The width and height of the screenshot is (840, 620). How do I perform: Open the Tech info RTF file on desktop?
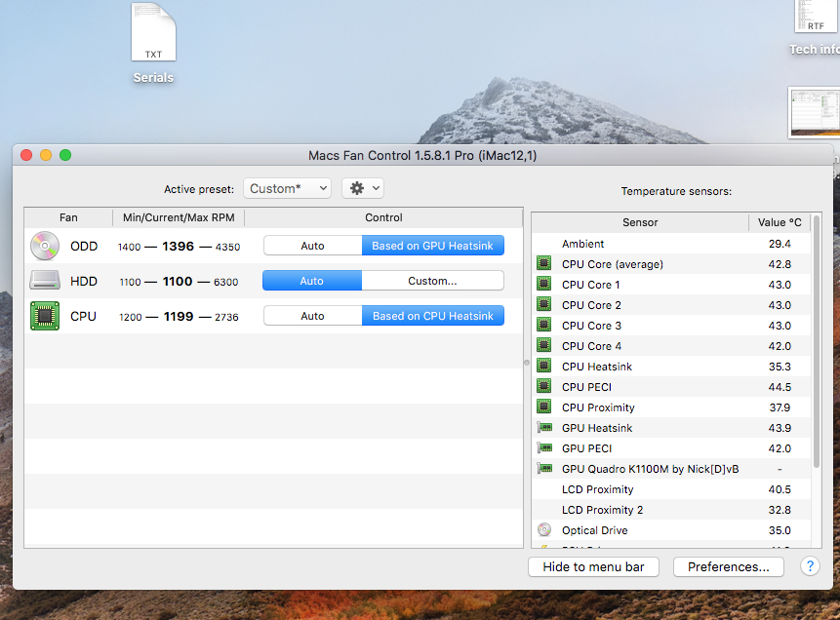click(817, 16)
